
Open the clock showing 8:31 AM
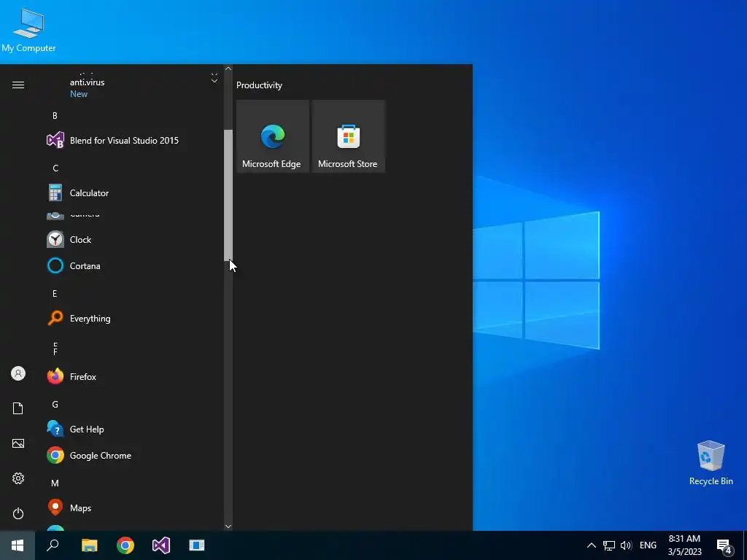tap(684, 545)
